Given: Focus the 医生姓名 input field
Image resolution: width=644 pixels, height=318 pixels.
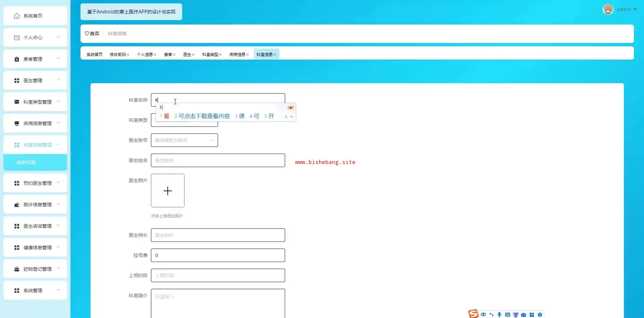Looking at the screenshot, I should click(x=218, y=160).
